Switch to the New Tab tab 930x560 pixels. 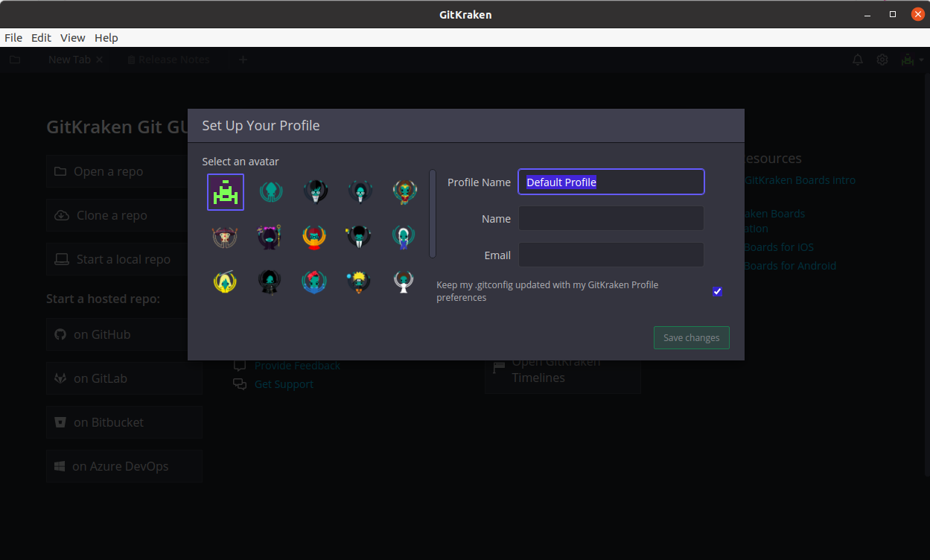coord(69,60)
